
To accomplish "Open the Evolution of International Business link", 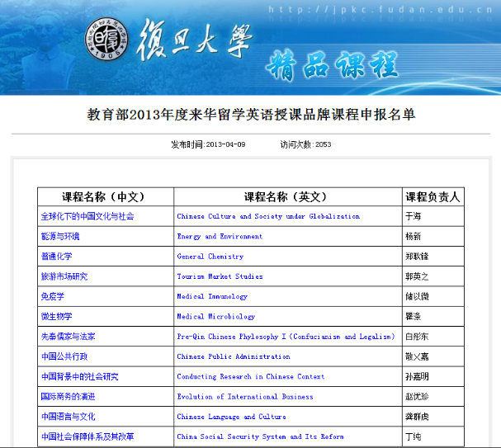I will 245,397.
